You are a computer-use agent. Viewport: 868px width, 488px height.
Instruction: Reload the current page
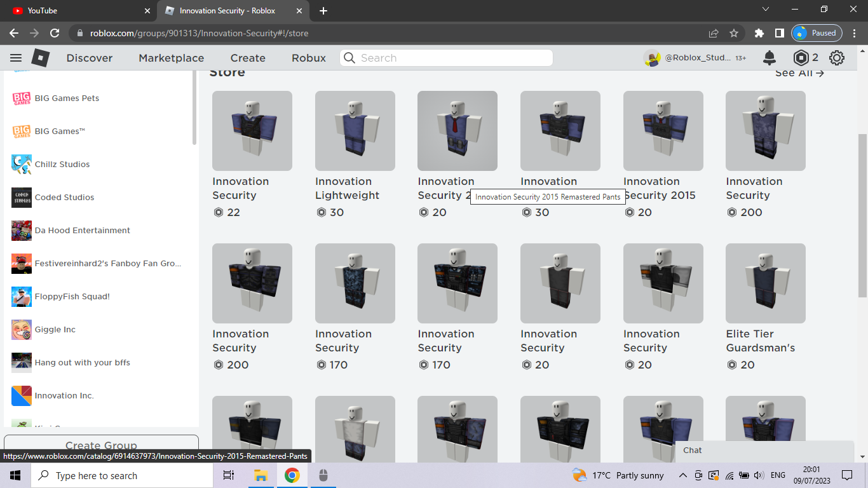(55, 33)
